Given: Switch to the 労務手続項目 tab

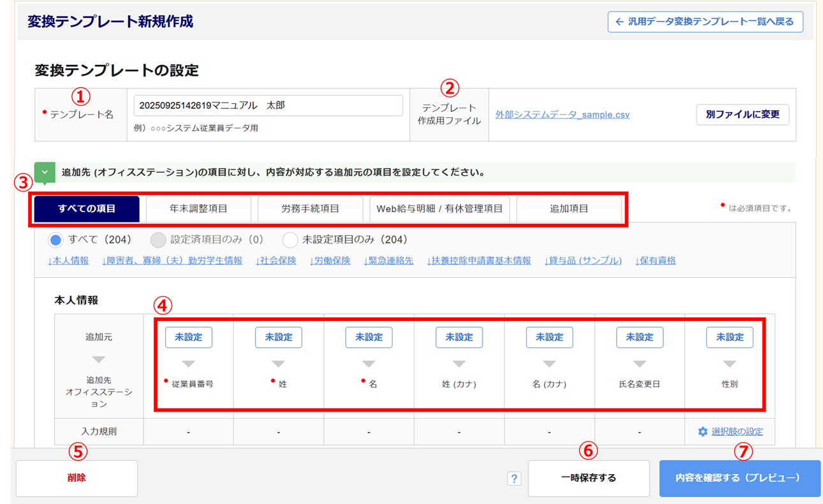Looking at the screenshot, I should 310,209.
